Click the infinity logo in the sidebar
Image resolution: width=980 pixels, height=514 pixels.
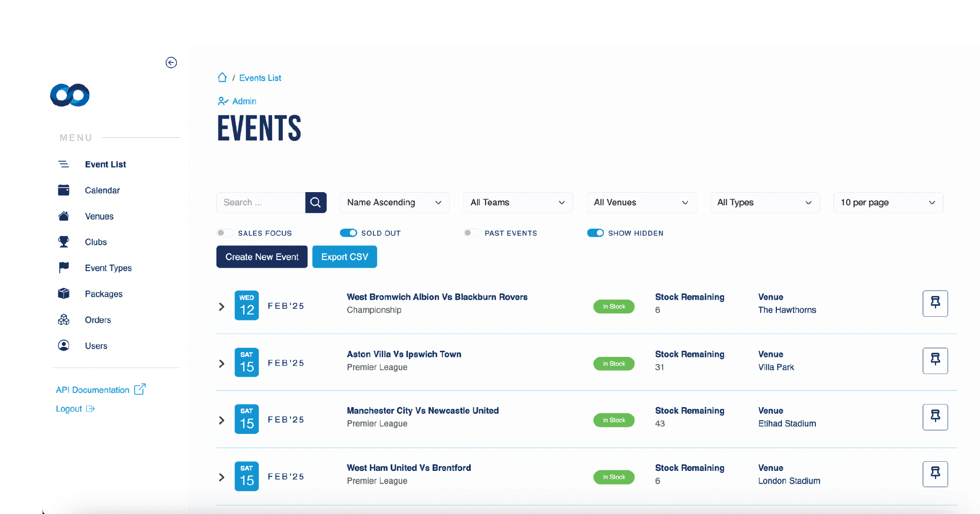click(70, 95)
